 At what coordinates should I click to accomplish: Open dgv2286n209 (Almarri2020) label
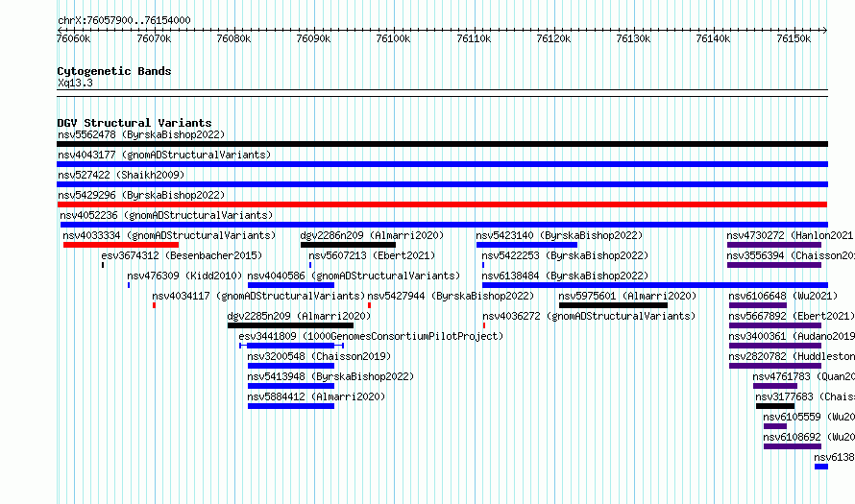coord(372,235)
